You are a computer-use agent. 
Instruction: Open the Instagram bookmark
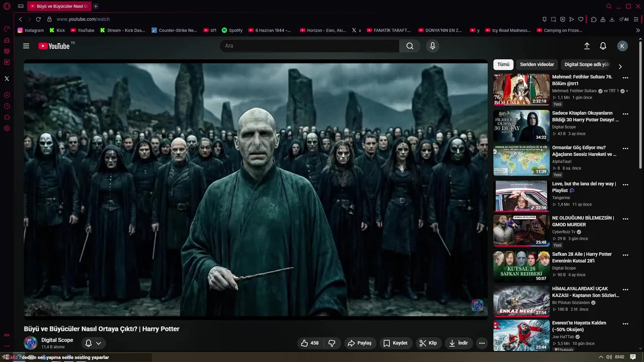pos(31,30)
